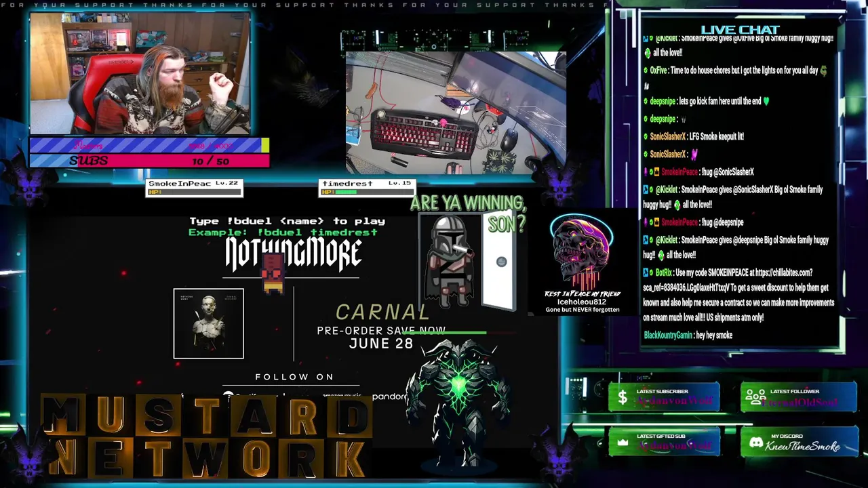Click the Discord logo icon
Image resolution: width=868 pixels, height=488 pixels.
(755, 442)
